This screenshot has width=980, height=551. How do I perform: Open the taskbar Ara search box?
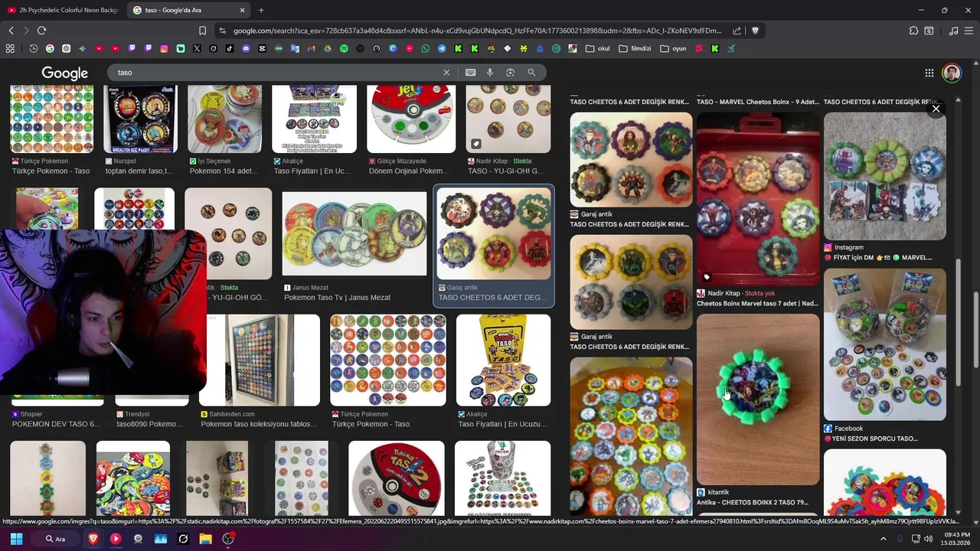click(54, 539)
